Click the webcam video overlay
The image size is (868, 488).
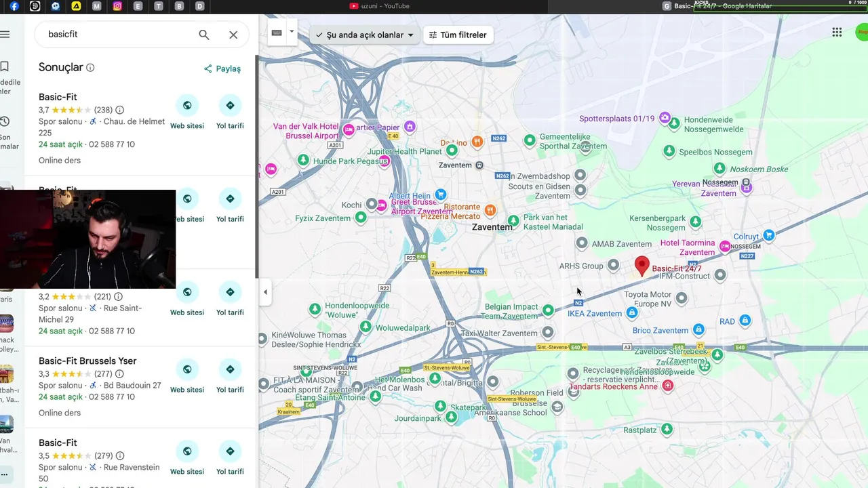[x=87, y=239]
